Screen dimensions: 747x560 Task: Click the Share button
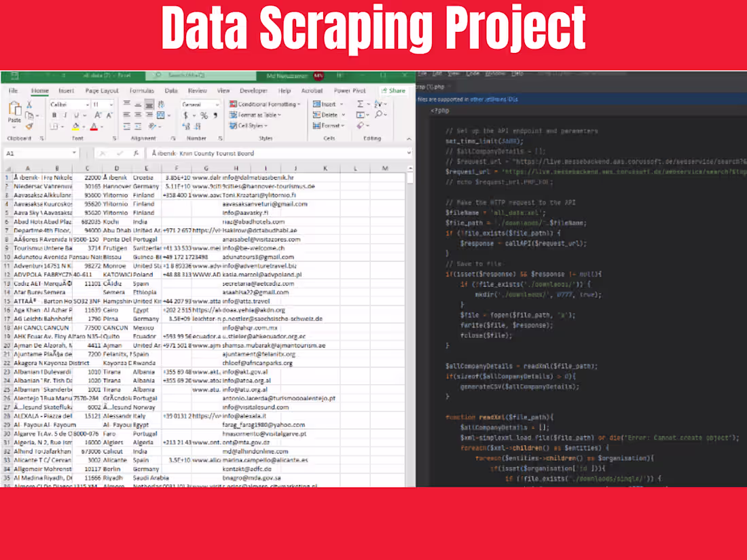[x=393, y=91]
